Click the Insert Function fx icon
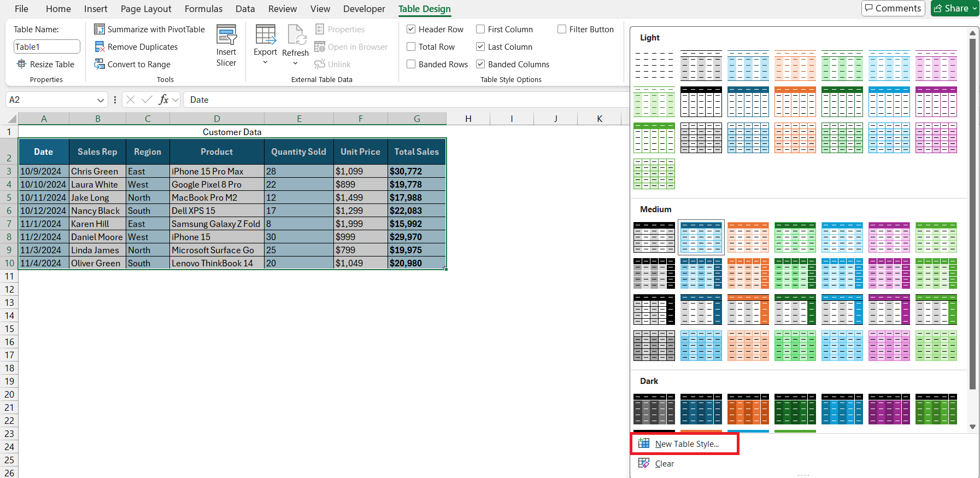Viewport: 980px width, 478px height. (x=163, y=100)
